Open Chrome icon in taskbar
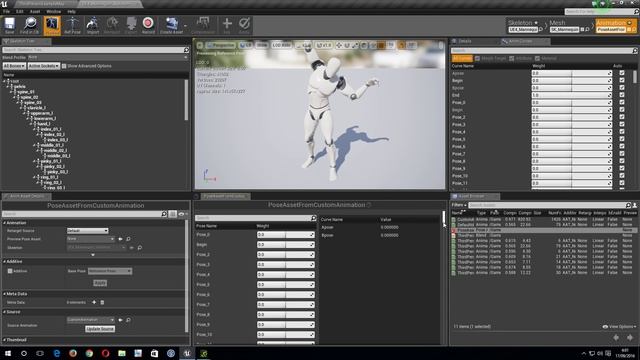 89,353
